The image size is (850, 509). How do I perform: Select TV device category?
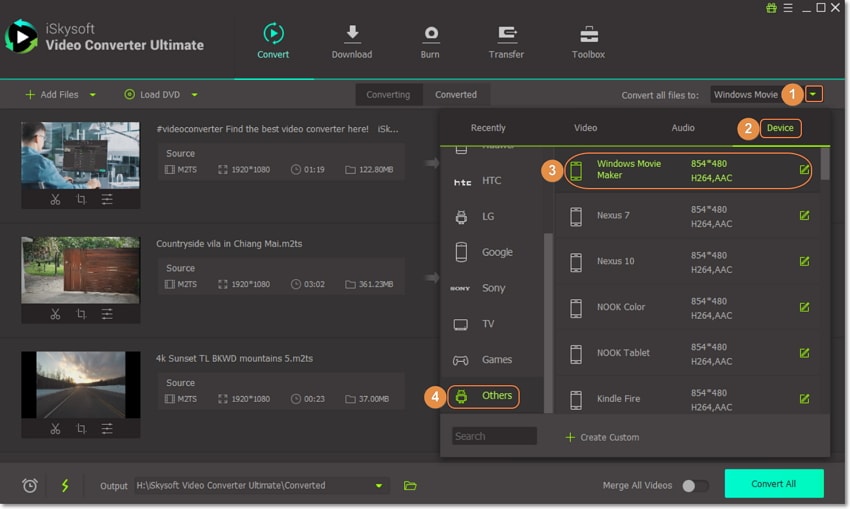[x=493, y=324]
